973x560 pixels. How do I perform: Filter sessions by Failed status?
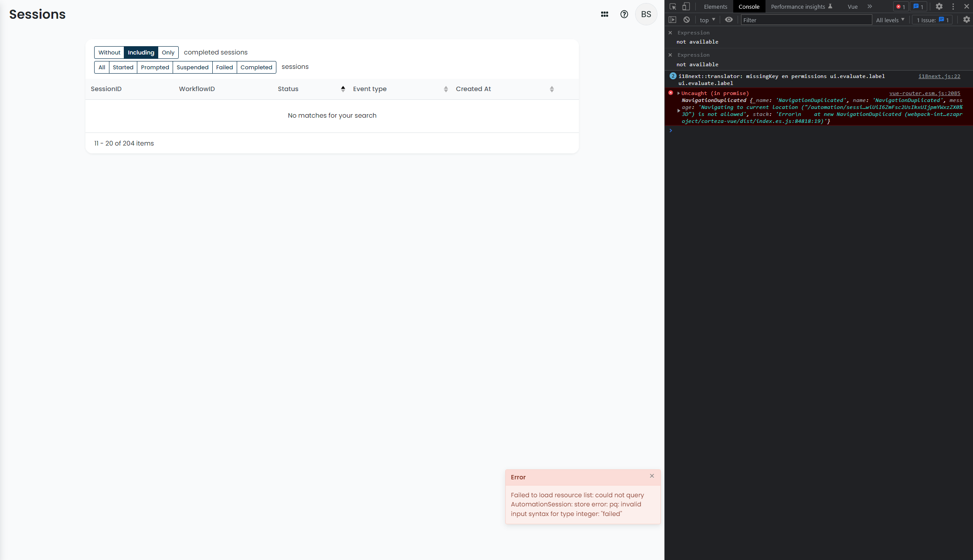point(224,67)
